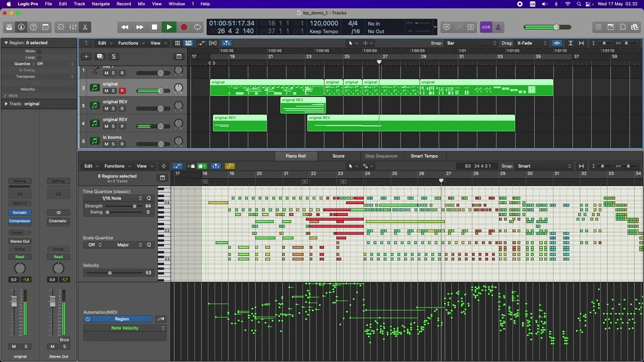Rewind the playhead
This screenshot has width=644, height=362.
pyautogui.click(x=125, y=27)
